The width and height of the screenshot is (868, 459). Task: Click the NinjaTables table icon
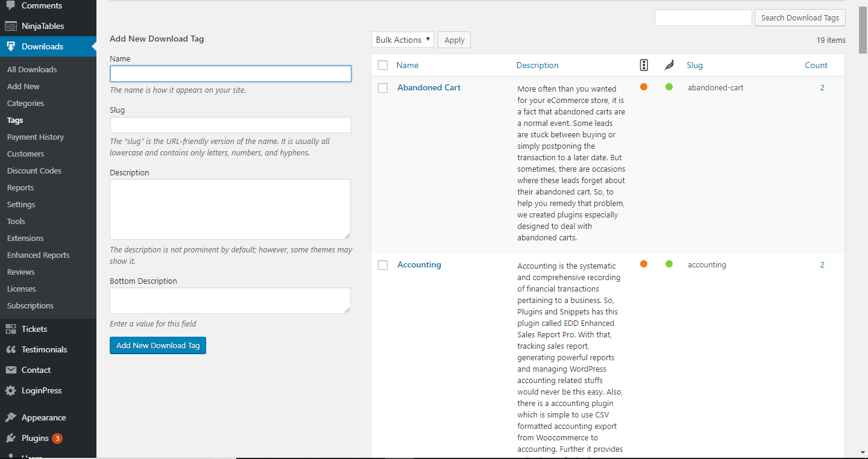(x=11, y=26)
